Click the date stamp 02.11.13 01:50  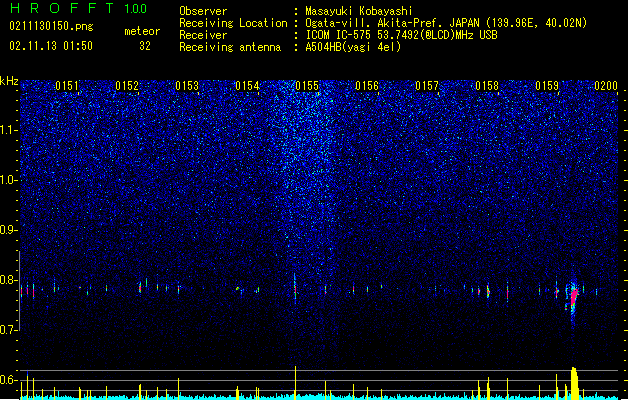click(51, 46)
